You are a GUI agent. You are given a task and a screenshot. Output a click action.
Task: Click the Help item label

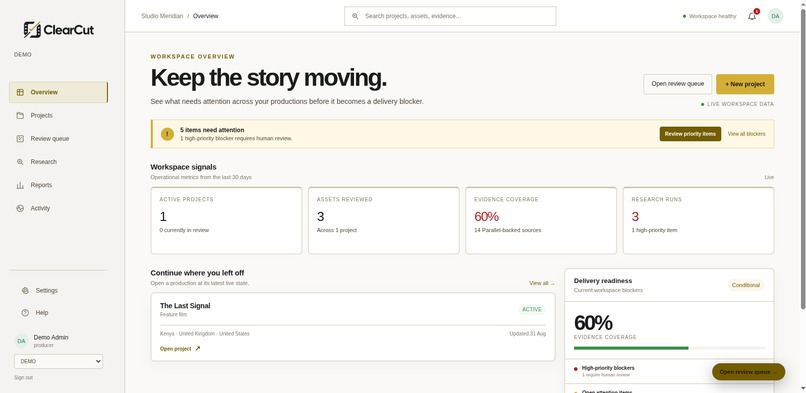click(x=42, y=313)
